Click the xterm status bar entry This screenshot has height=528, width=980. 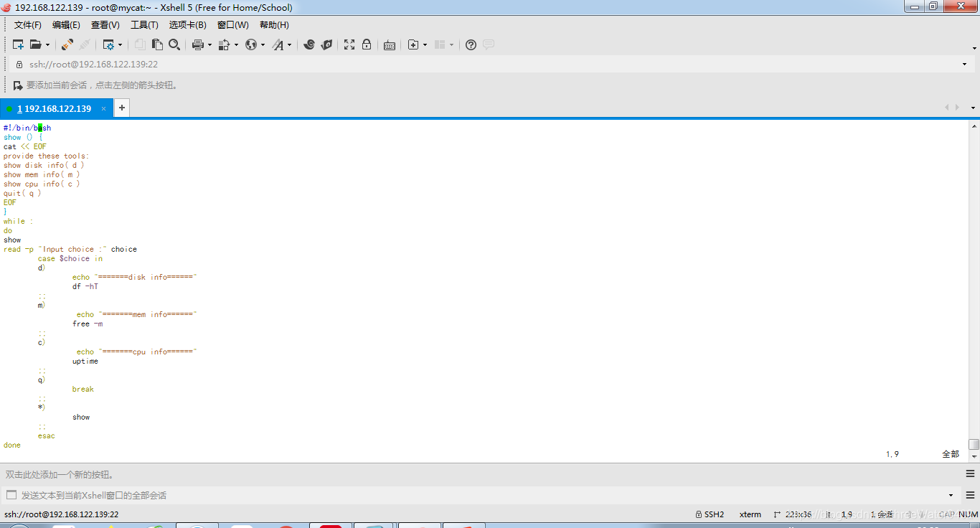(750, 514)
